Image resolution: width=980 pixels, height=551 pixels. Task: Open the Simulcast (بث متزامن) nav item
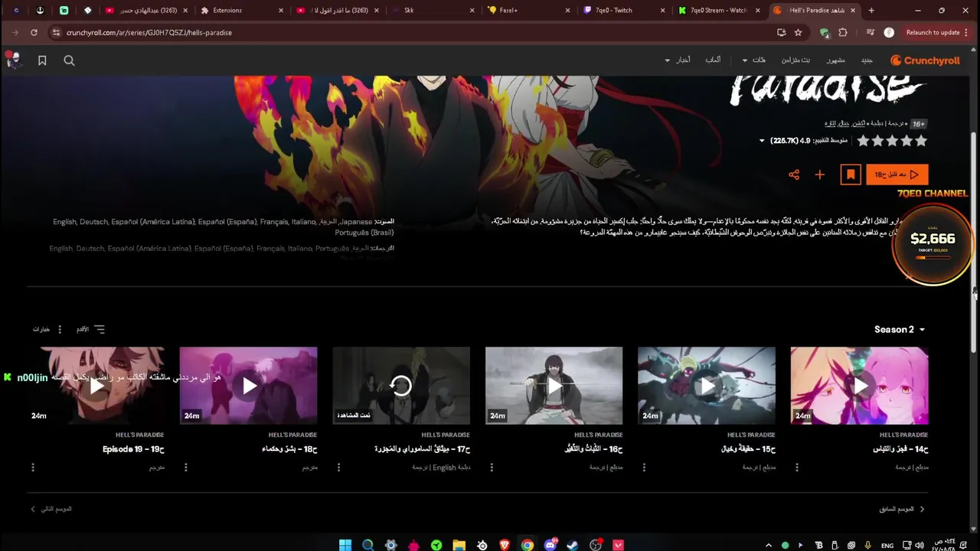point(795,60)
